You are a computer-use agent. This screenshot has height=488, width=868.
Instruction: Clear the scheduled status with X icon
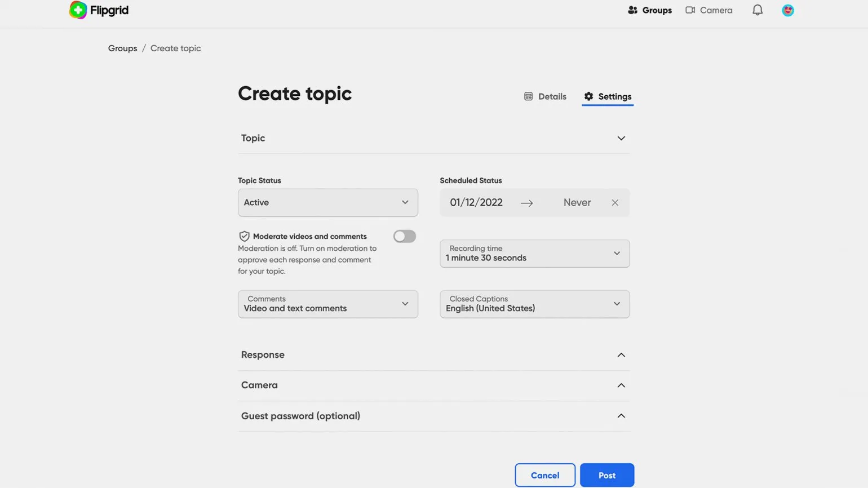(614, 203)
